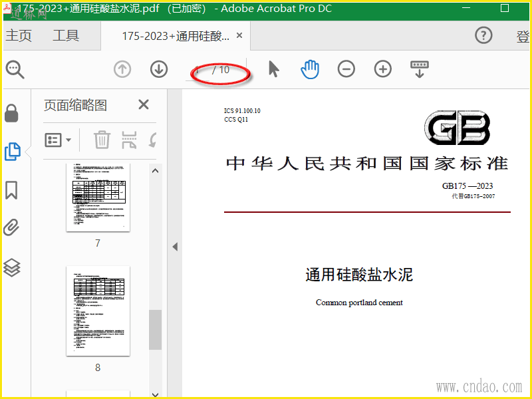Zoom in using the plus icon
The image size is (532, 399).
point(383,69)
